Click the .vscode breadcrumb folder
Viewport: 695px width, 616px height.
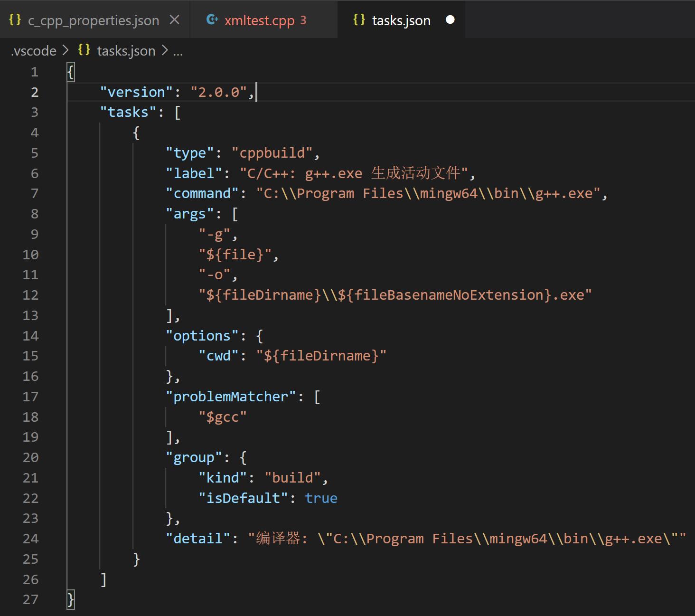pyautogui.click(x=33, y=51)
